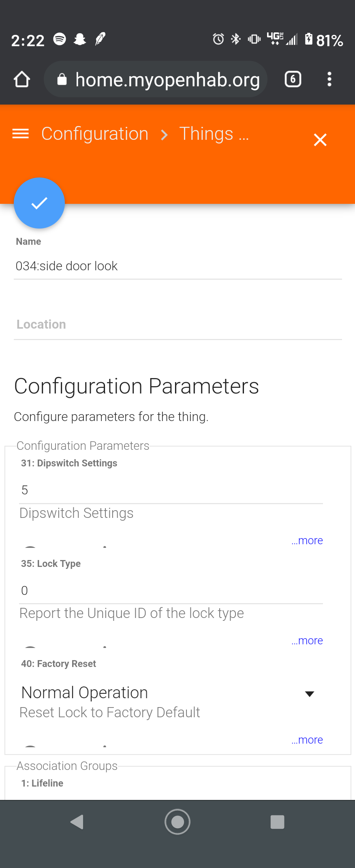The height and width of the screenshot is (868, 355).
Task: Tap the Android recent apps square
Action: [277, 822]
